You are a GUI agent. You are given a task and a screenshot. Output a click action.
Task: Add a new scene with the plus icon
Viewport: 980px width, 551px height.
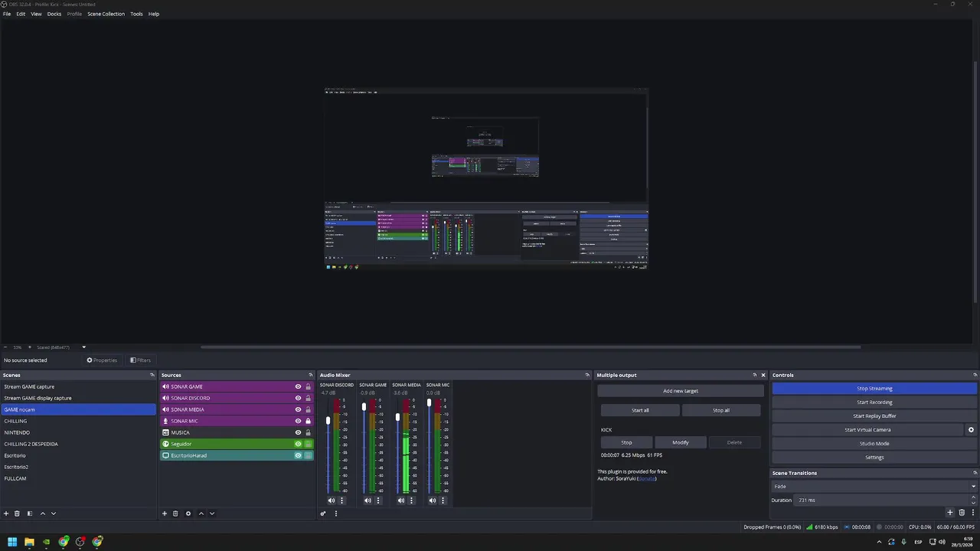[6, 514]
